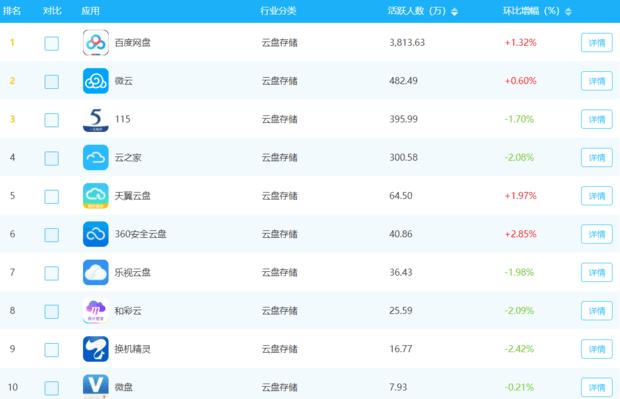Click the 360安全云盘 app icon

tap(96, 234)
